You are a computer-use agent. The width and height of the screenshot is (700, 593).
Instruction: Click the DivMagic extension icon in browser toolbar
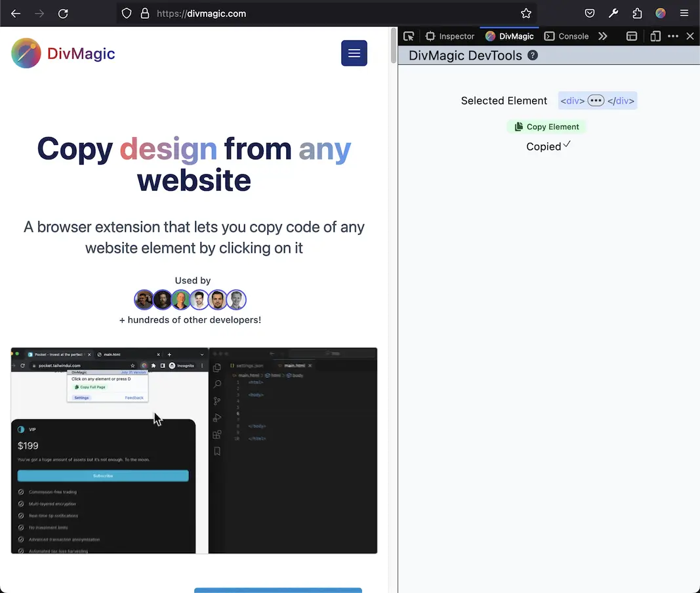[661, 13]
